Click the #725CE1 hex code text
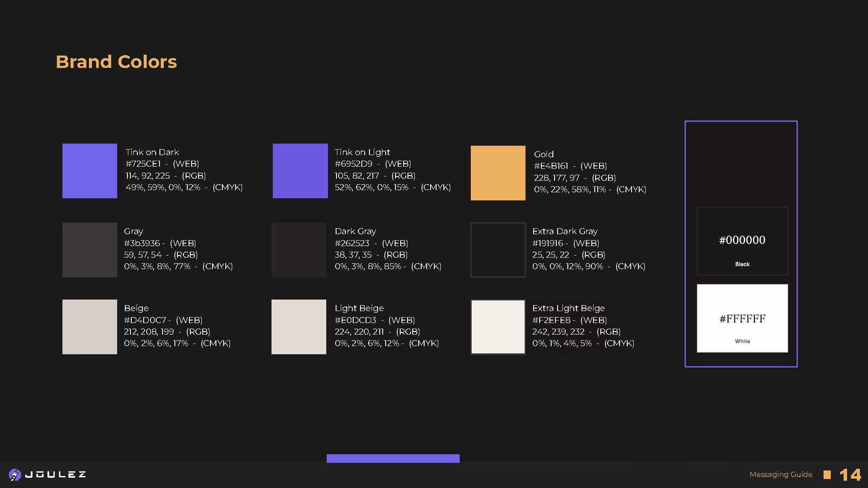This screenshot has height=488, width=868. coord(143,164)
